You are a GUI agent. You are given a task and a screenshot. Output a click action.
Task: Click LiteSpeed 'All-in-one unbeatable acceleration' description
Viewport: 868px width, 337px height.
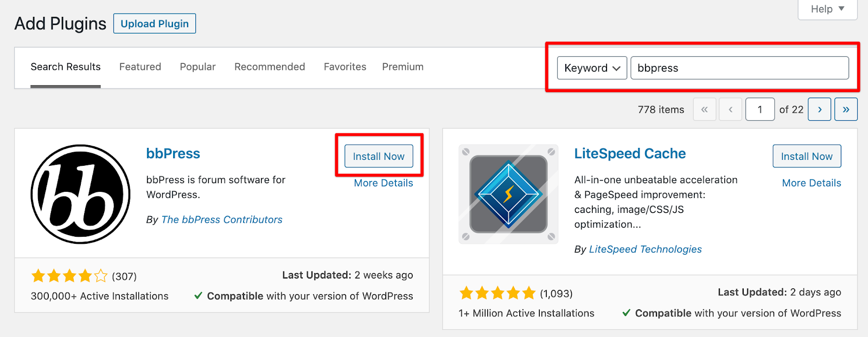click(x=656, y=202)
